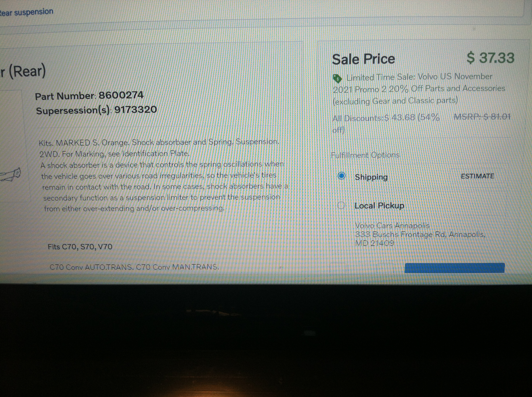Screen dimensions: 532x397
Task: Focus the quantity field between the stepper boxes
Action: click(x=361, y=268)
